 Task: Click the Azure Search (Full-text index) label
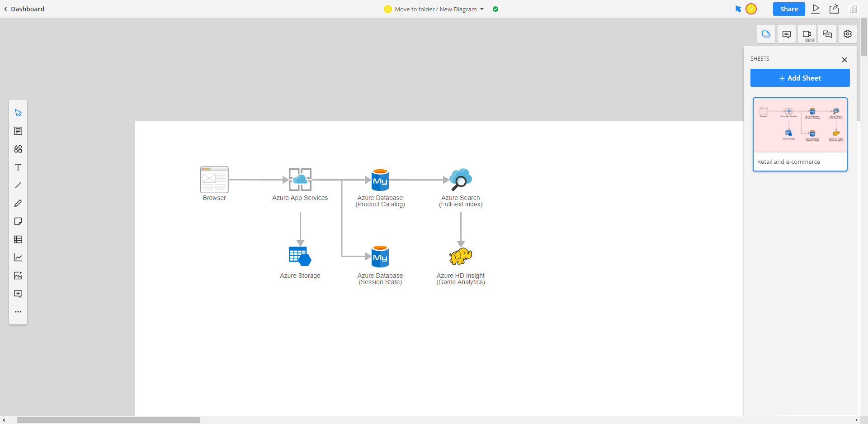[x=461, y=201]
